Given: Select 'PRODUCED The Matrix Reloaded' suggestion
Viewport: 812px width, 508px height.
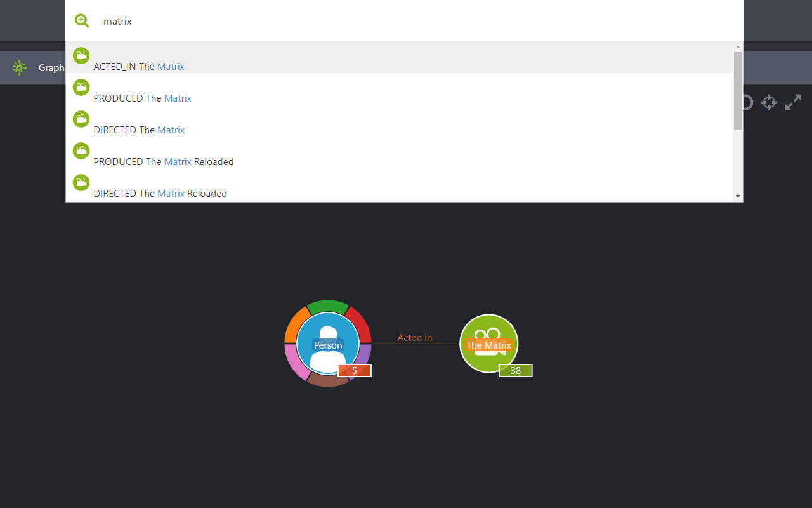Looking at the screenshot, I should click(400, 153).
